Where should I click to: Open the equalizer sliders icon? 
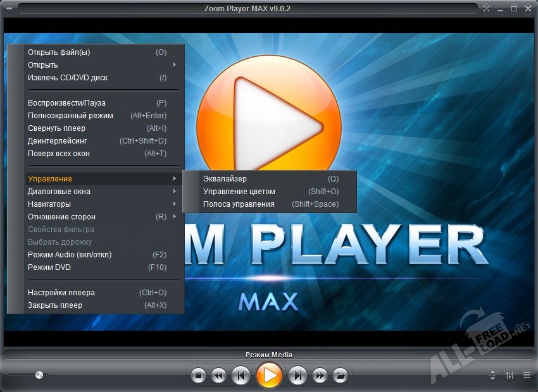point(510,375)
